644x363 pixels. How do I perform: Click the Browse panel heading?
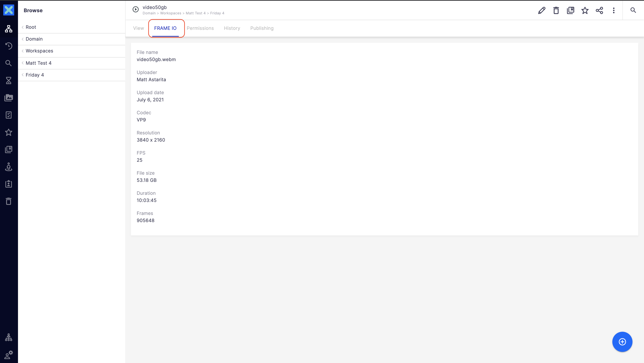(33, 10)
